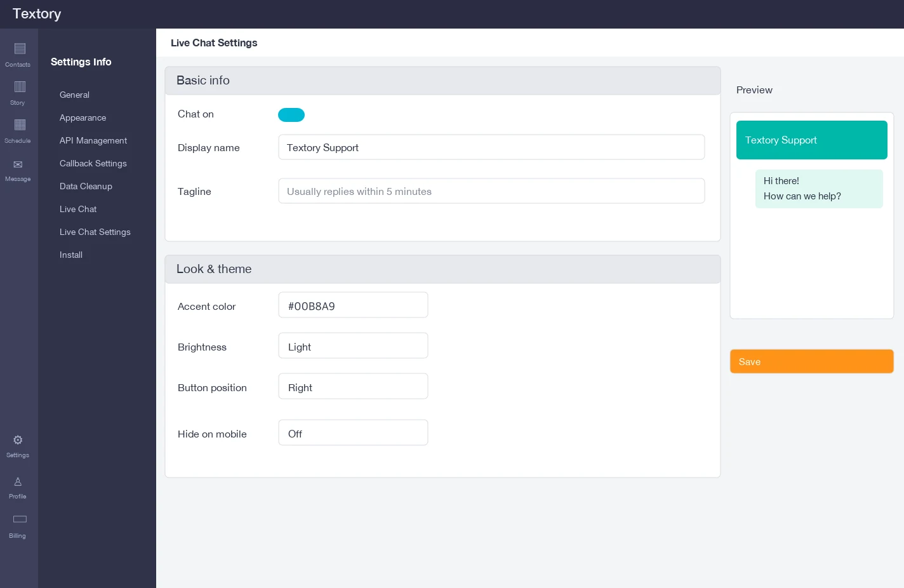This screenshot has width=904, height=588.
Task: Click the Preview label
Action: click(x=754, y=90)
